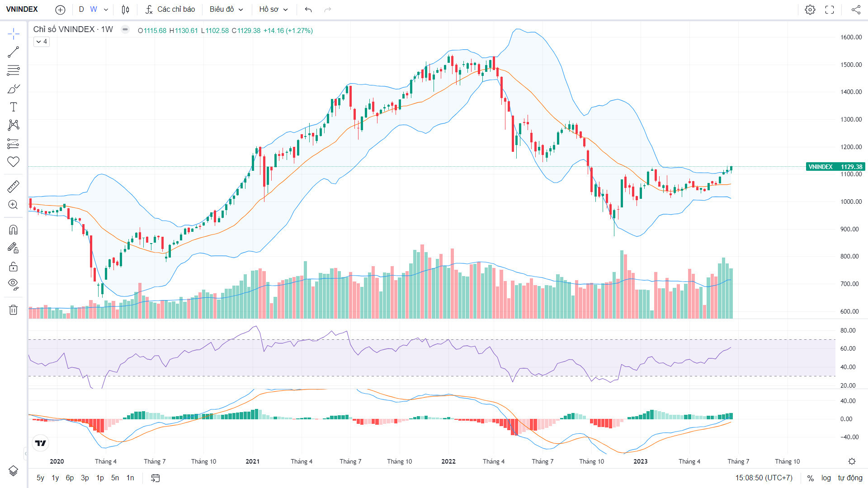868x488 pixels.
Task: Open the object tree layers panel
Action: pyautogui.click(x=14, y=471)
